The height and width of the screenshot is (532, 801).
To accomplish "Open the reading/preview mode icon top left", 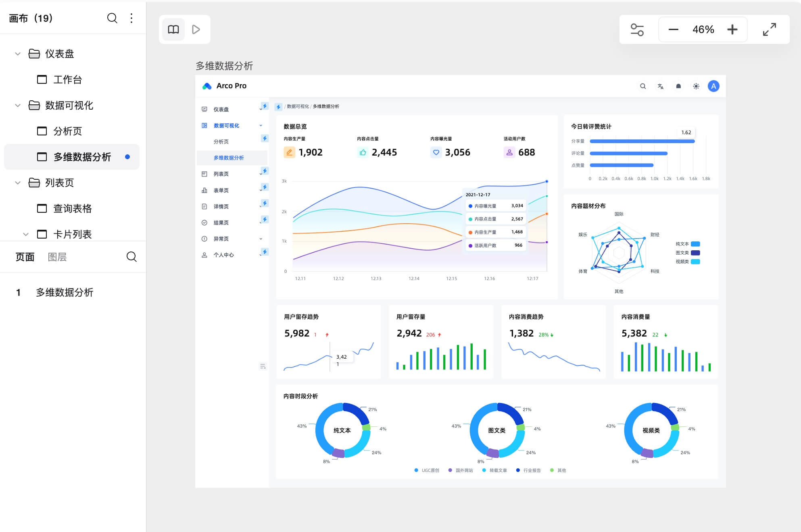I will point(173,29).
